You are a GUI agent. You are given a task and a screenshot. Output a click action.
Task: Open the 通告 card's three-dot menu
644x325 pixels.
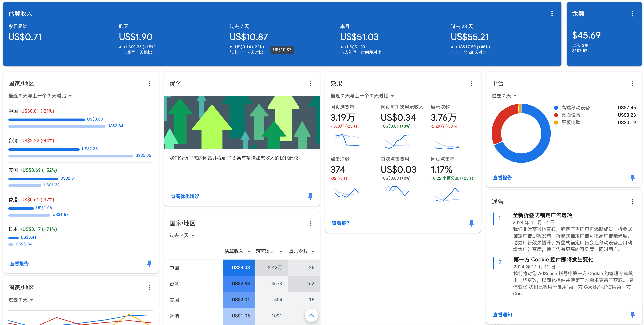(632, 202)
